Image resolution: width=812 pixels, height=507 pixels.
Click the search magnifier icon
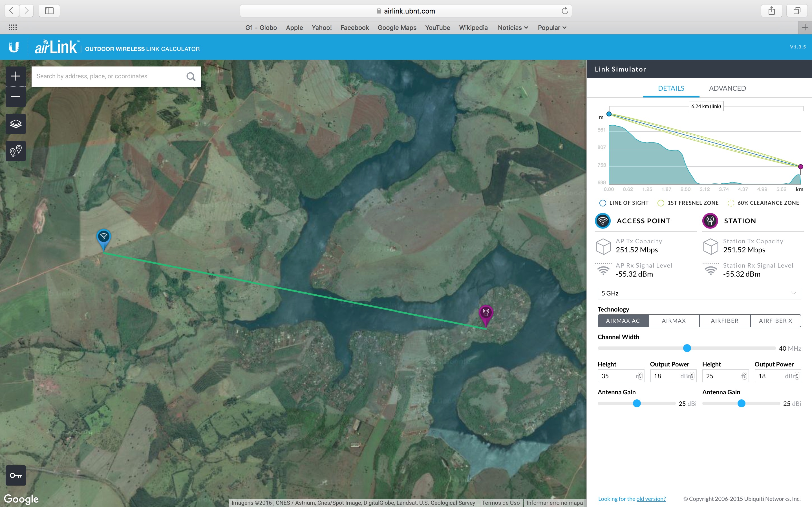191,76
